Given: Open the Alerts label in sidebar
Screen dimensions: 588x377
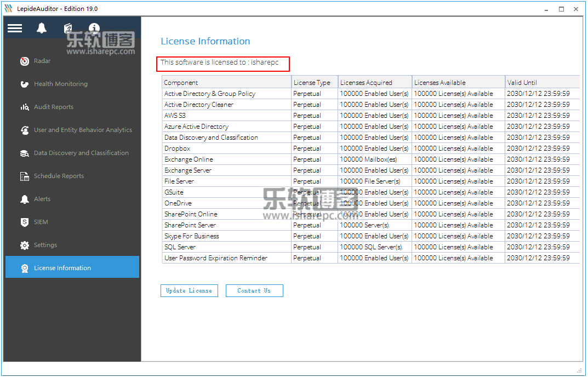Looking at the screenshot, I should point(42,199).
